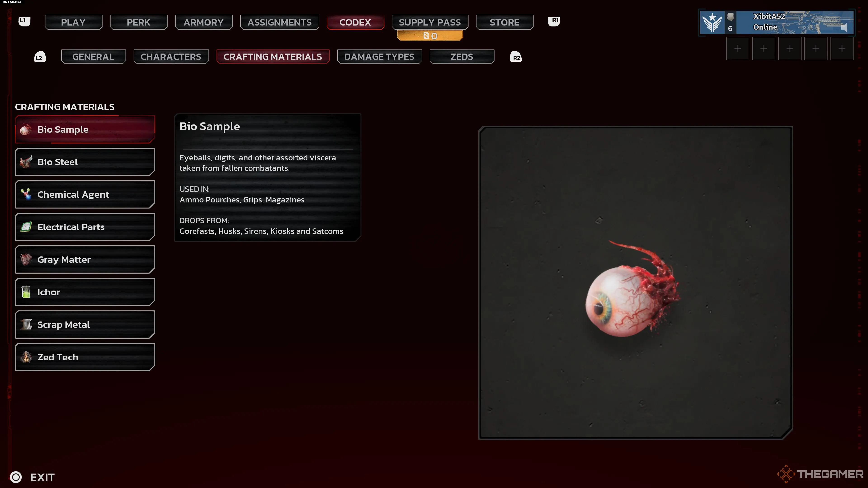Click the R1 next-tab bumper icon
This screenshot has height=488, width=868.
554,21
